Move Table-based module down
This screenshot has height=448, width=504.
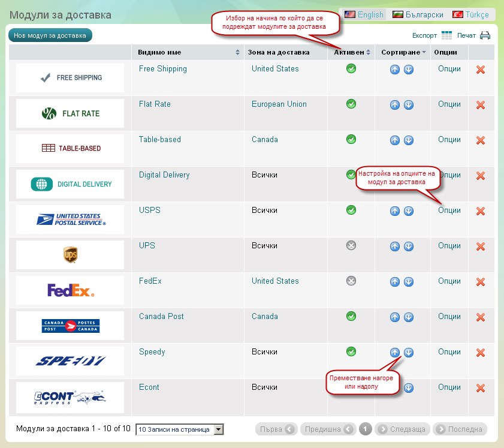pos(409,140)
